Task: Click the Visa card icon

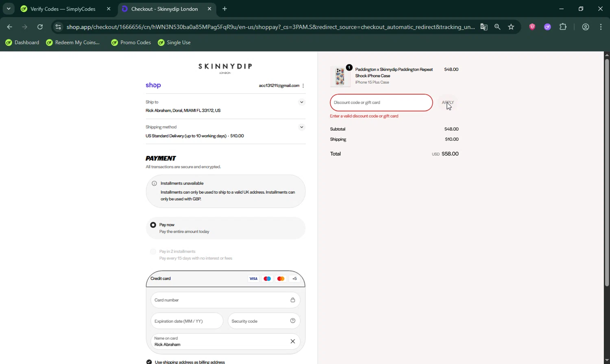Action: pos(253,279)
